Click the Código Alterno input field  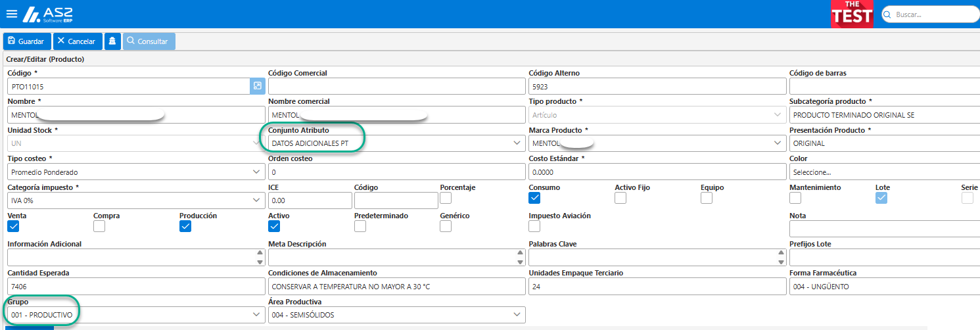point(657,86)
